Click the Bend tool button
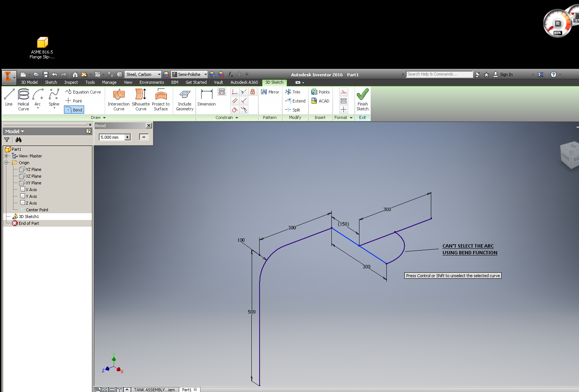579x392 pixels. point(74,110)
